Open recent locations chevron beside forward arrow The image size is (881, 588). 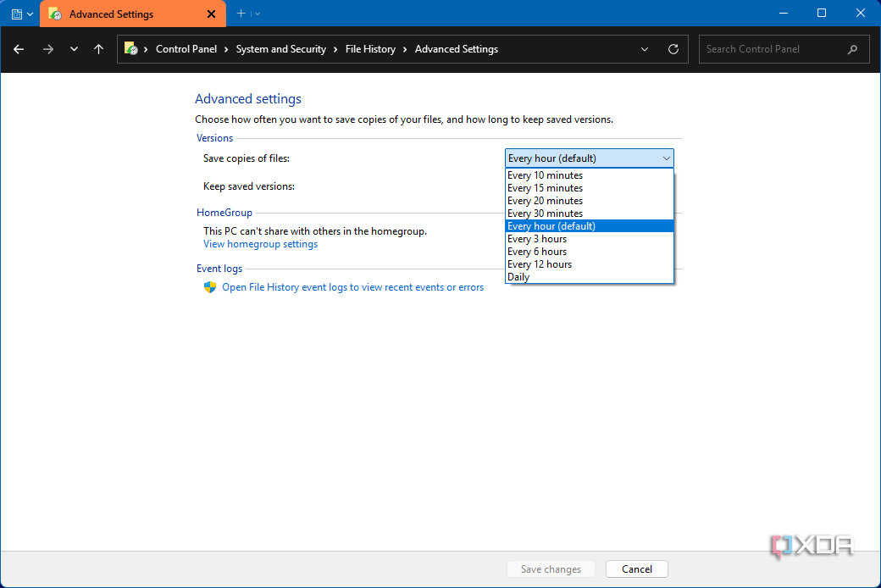click(x=74, y=49)
